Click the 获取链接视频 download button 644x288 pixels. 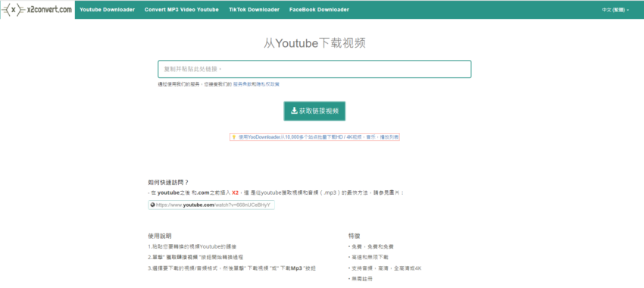[314, 111]
